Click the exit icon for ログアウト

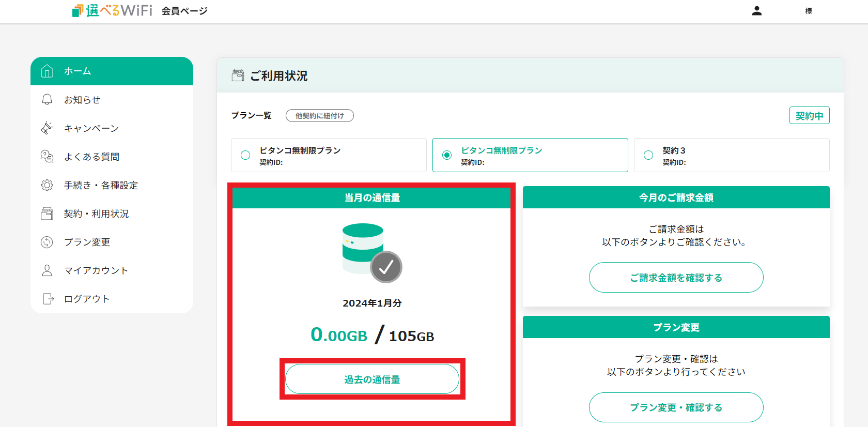point(48,298)
